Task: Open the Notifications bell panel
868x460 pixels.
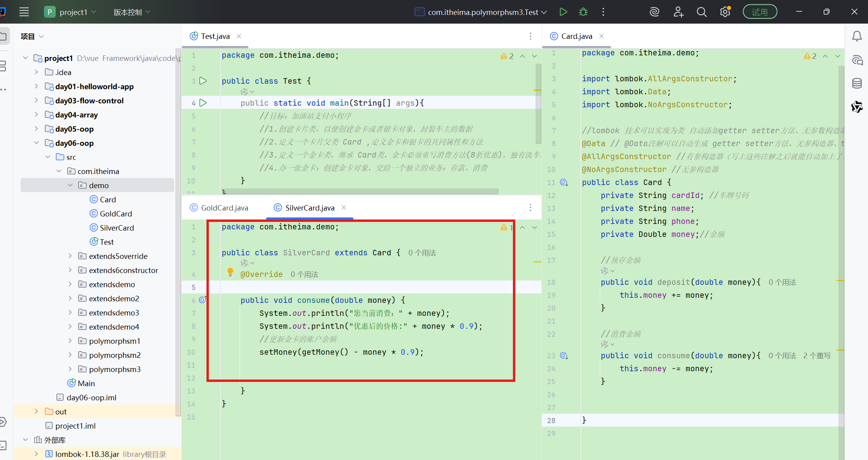Action: tap(857, 36)
